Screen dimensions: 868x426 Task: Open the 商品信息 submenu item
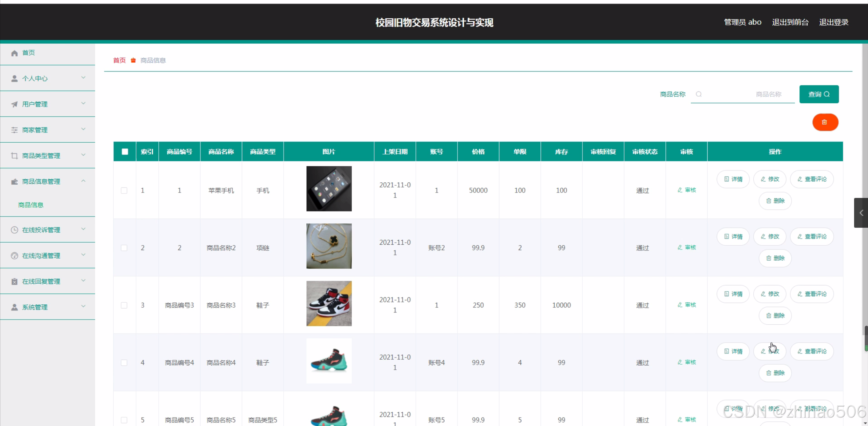pos(31,205)
